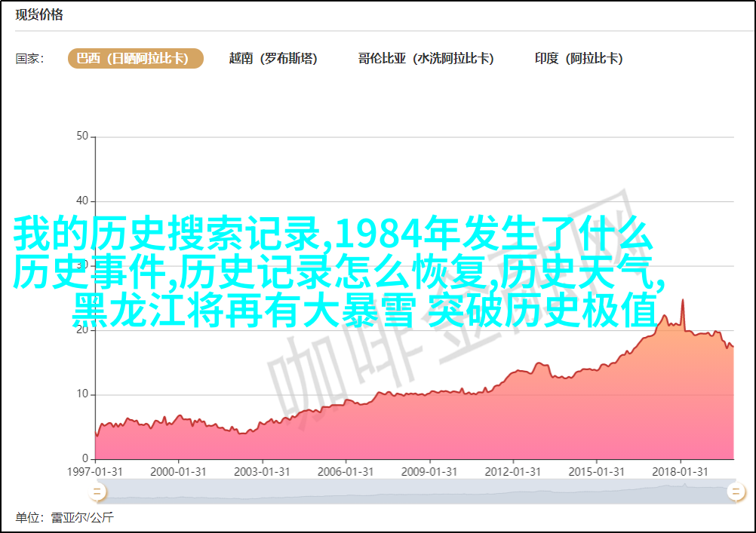Click the 2009-01-31 axis label
Viewport: 756px width, 533px height.
click(x=429, y=471)
